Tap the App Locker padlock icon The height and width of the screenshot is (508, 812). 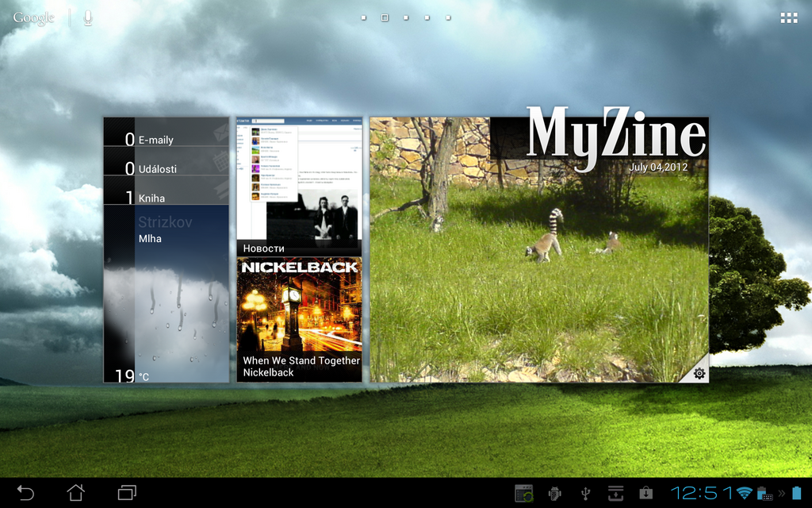(x=646, y=493)
